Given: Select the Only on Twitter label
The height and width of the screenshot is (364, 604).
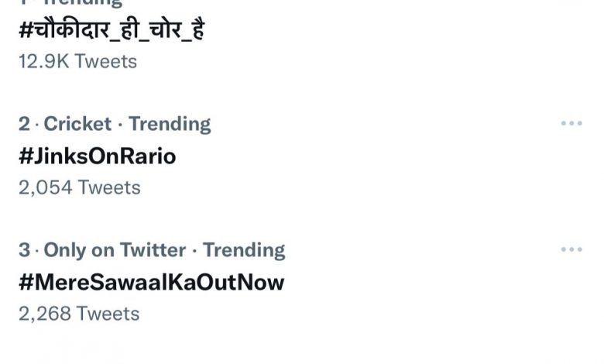Looking at the screenshot, I should pyautogui.click(x=115, y=249).
